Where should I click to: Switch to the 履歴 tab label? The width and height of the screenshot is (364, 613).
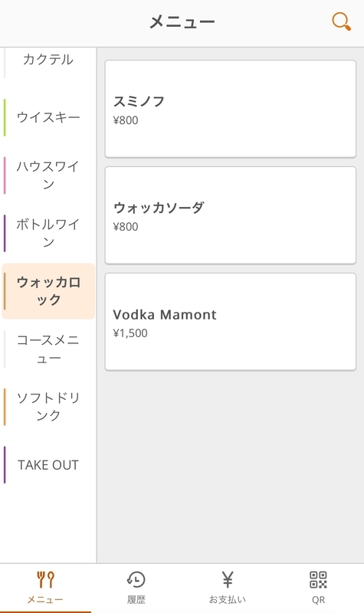pos(136,600)
